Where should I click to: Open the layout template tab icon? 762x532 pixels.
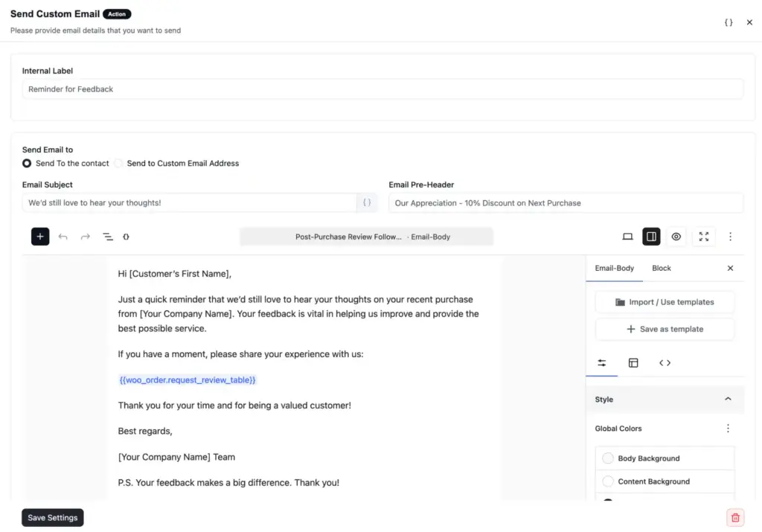click(x=633, y=363)
